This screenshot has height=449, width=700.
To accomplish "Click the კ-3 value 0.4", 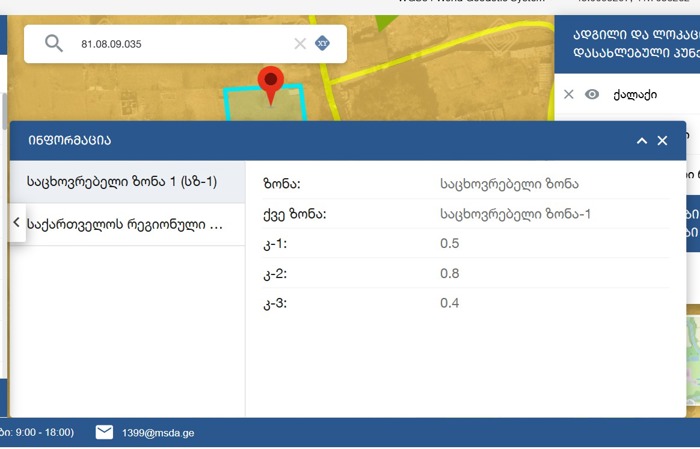I will click(x=450, y=303).
